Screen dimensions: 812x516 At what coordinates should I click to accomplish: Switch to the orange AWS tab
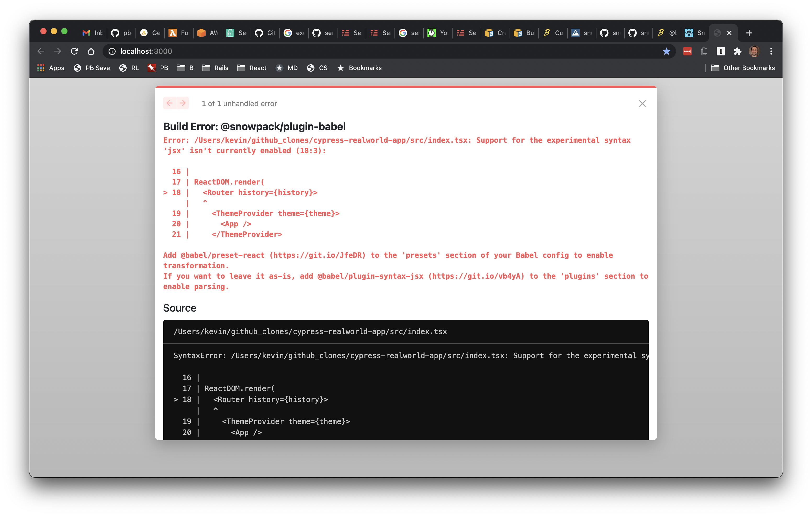pyautogui.click(x=207, y=33)
